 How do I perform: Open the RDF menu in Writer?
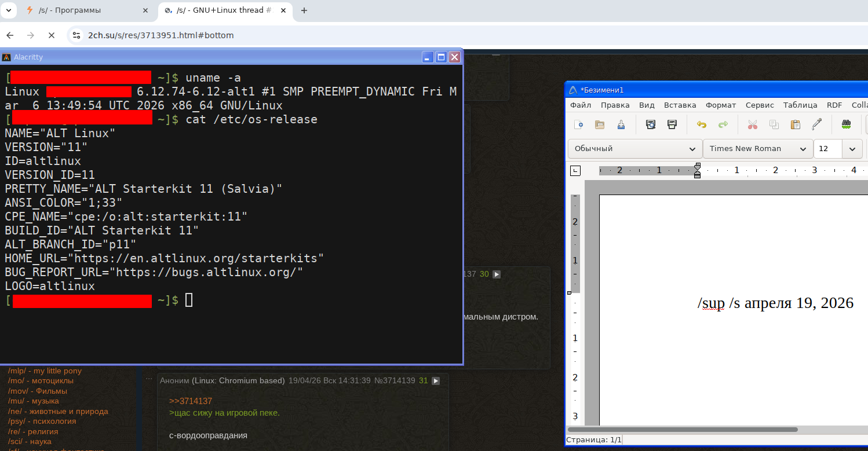pyautogui.click(x=834, y=105)
